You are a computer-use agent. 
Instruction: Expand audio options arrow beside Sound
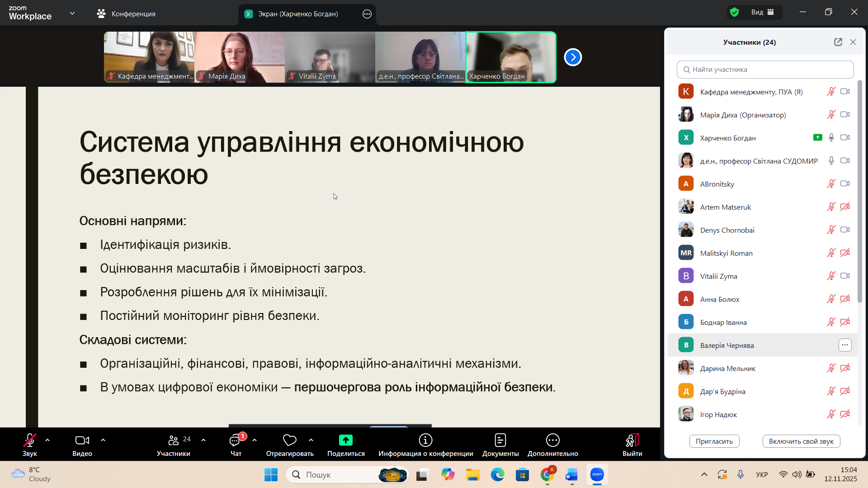(47, 440)
